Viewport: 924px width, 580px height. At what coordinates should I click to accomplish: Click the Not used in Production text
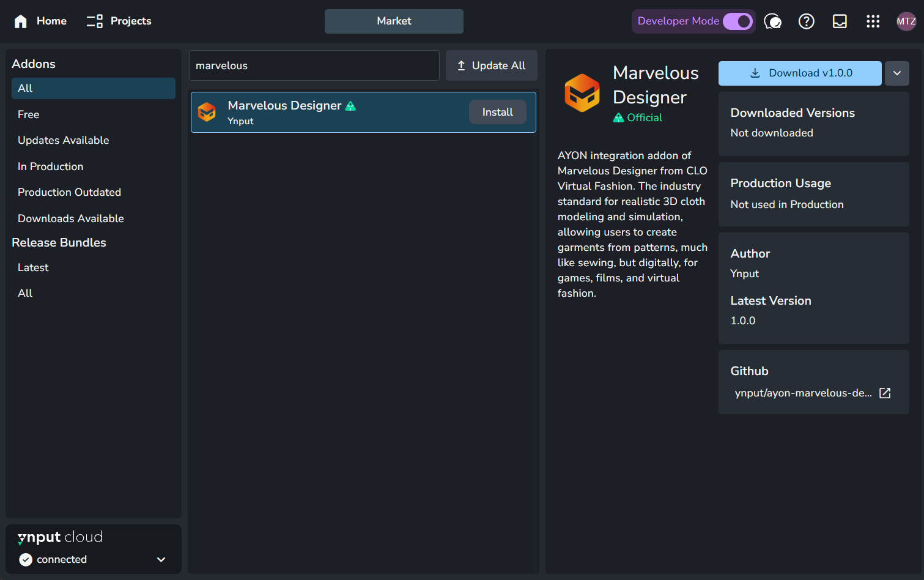pos(787,204)
